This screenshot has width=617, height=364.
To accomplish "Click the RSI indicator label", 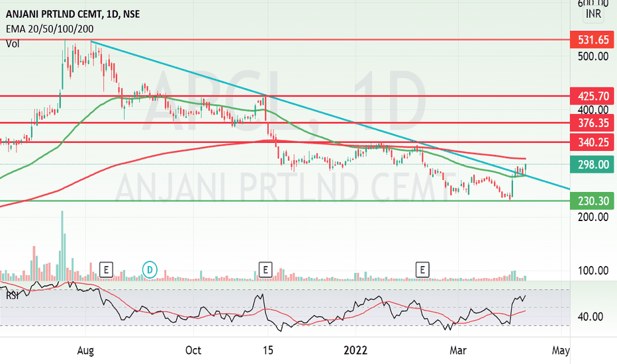I will click(12, 295).
